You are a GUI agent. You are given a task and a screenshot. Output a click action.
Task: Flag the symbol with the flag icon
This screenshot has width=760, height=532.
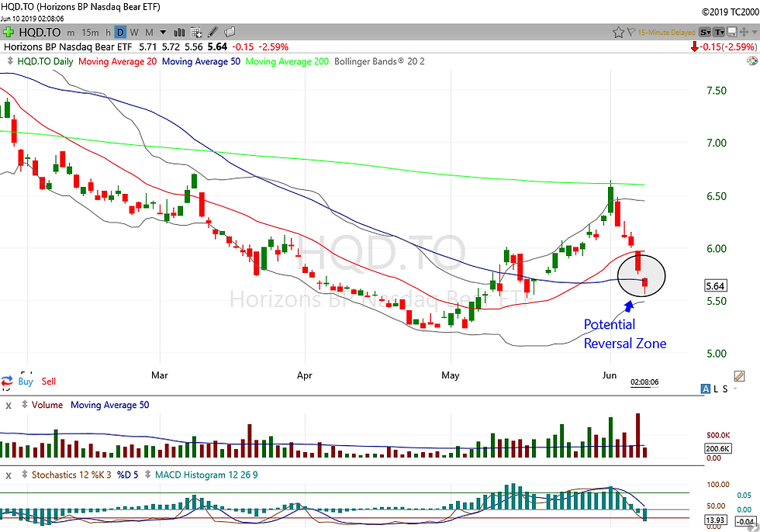click(x=630, y=33)
